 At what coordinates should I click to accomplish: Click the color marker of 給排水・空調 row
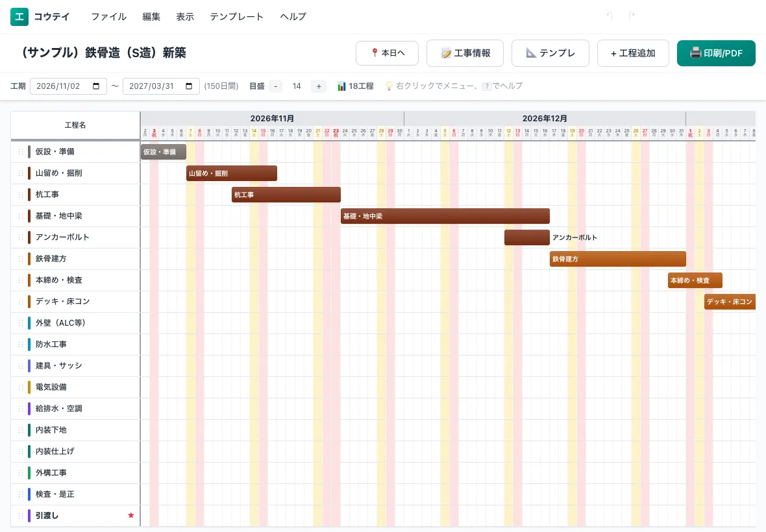click(x=29, y=409)
